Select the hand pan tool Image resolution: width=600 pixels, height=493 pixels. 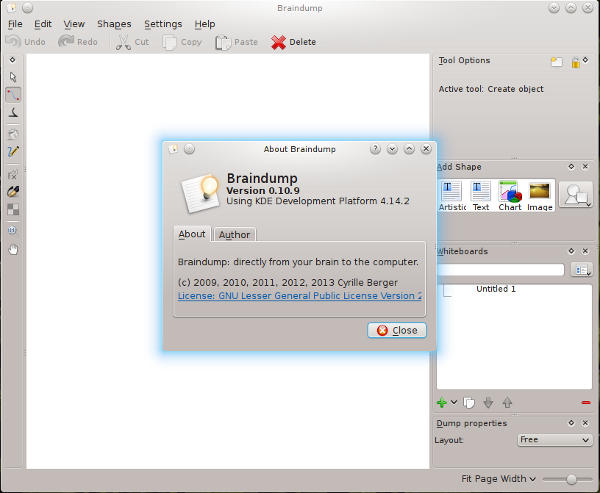(13, 250)
